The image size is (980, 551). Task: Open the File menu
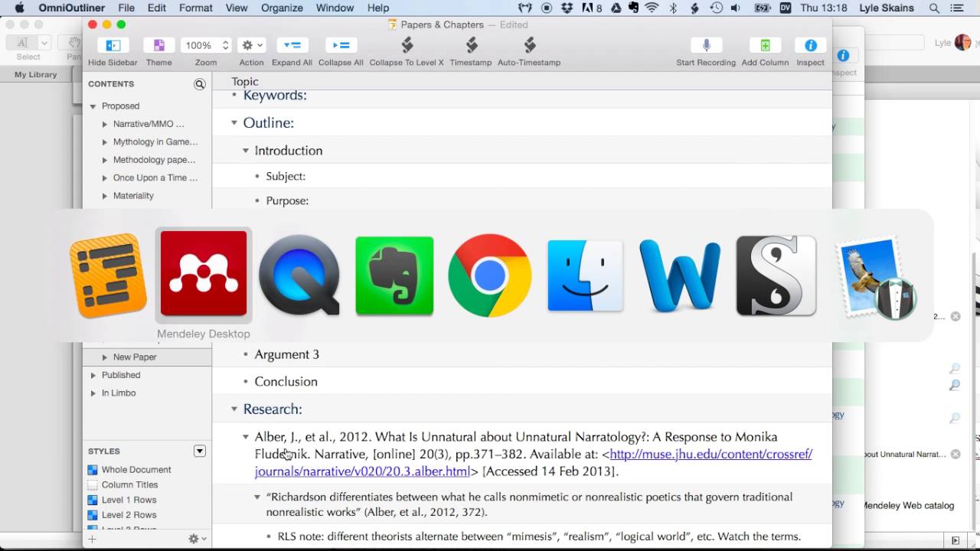(x=126, y=8)
